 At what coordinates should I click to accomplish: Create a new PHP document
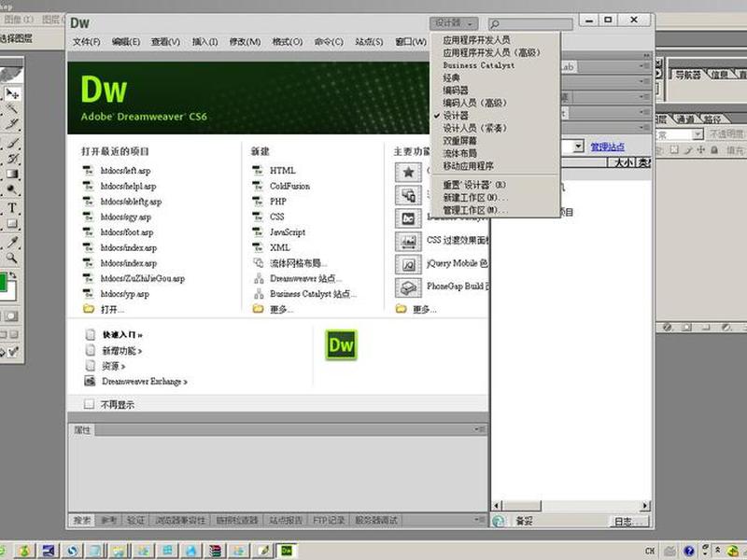tap(277, 202)
